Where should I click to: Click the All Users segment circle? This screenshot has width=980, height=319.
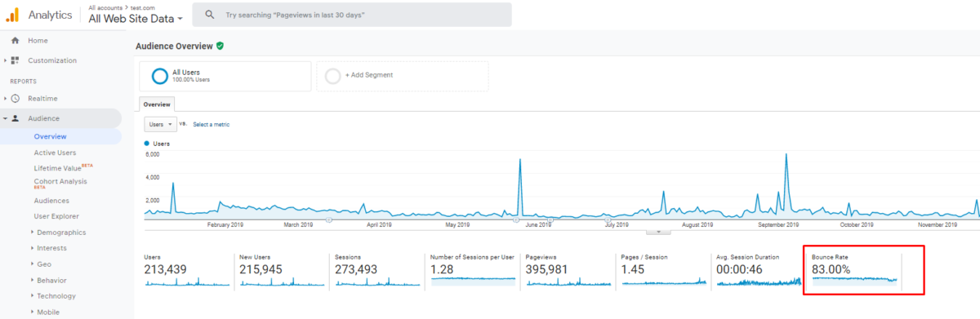point(159,76)
